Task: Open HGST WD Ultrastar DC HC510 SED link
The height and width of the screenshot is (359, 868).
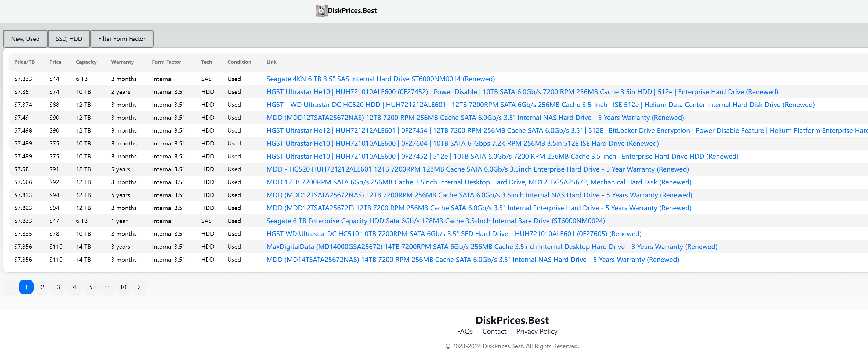Action: 454,234
